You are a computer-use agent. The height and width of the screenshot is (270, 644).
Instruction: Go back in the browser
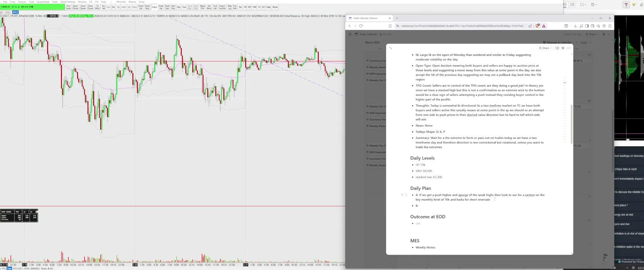click(349, 26)
